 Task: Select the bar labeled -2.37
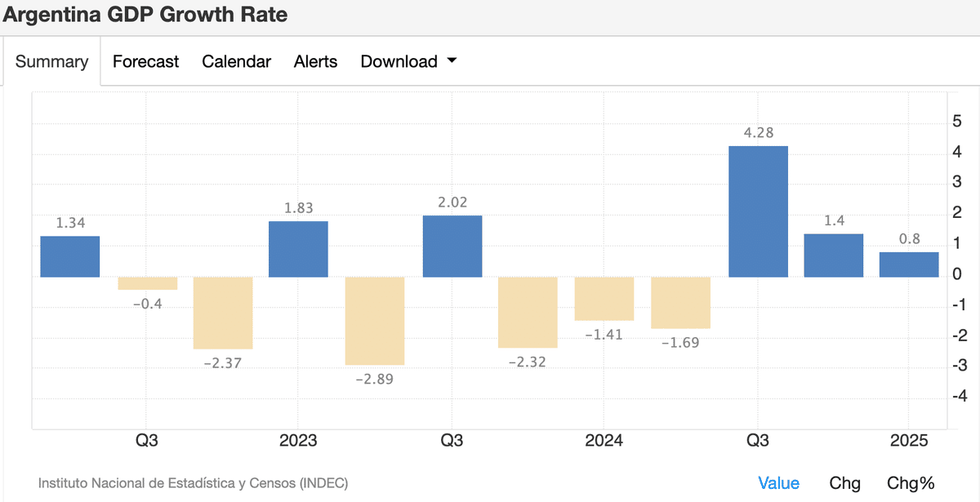point(223,313)
